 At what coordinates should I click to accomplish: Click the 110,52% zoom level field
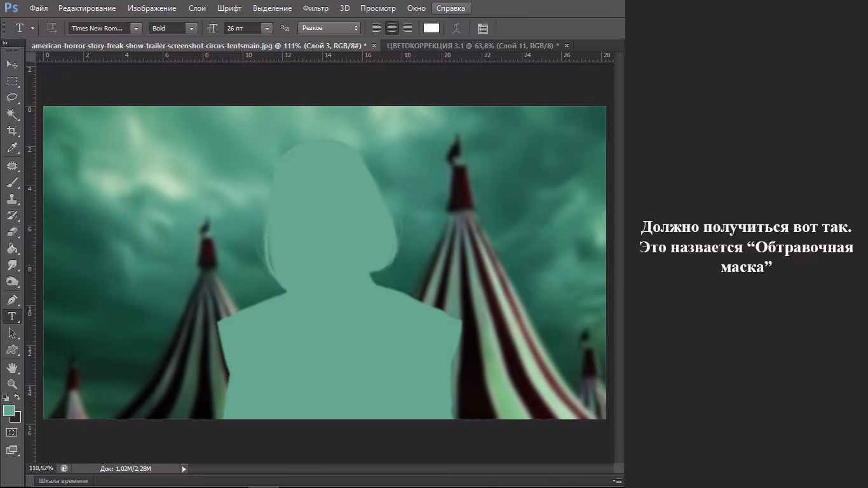click(42, 469)
